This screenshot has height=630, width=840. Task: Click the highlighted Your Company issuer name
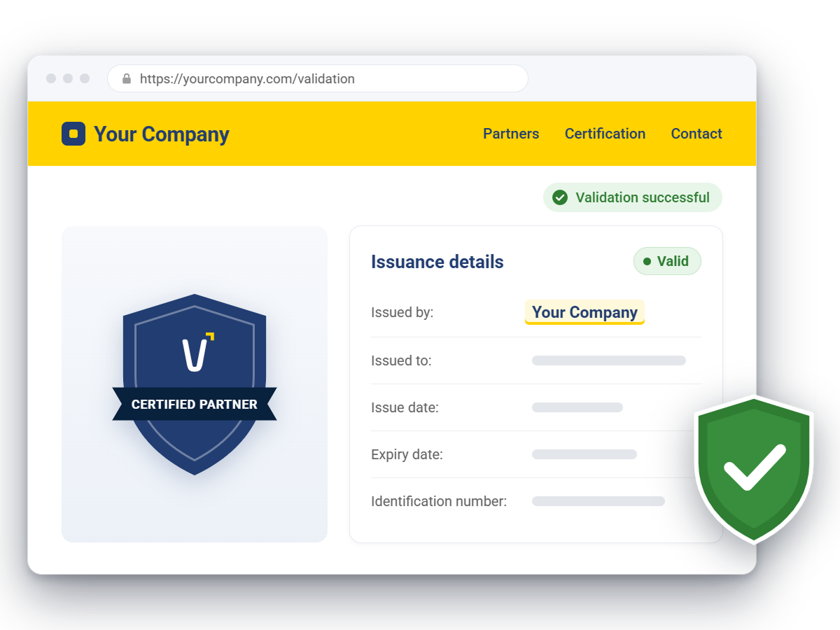[584, 312]
